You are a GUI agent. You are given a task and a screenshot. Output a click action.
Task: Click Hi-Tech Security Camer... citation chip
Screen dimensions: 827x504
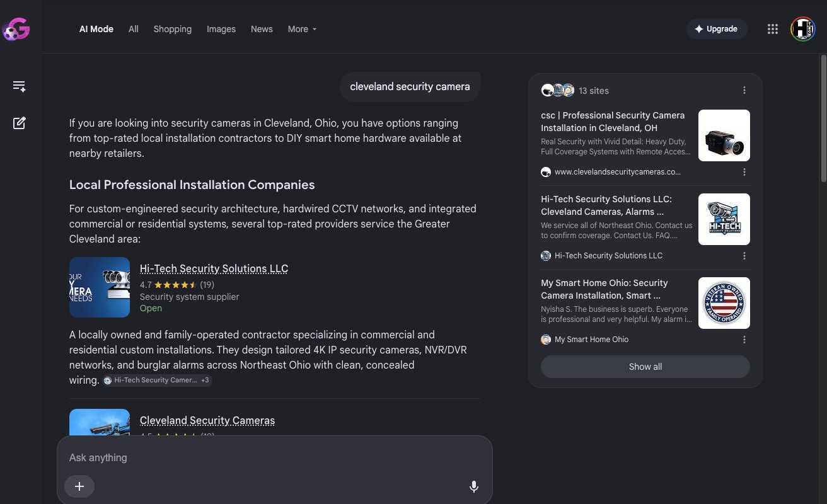[158, 381]
